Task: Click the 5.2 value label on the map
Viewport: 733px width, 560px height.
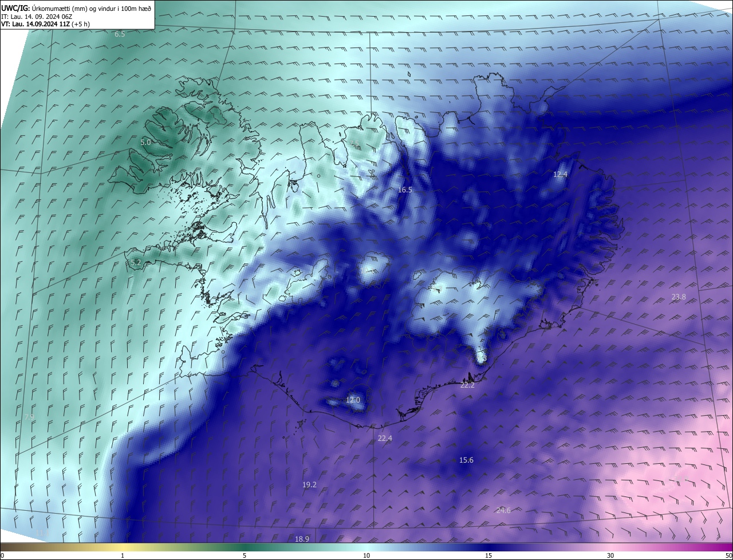Action: coord(135,263)
